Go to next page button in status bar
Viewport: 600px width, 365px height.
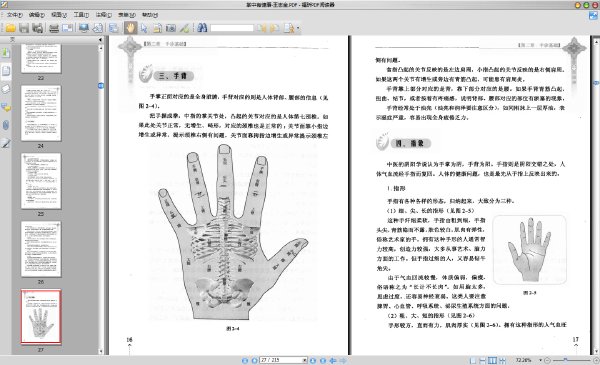(313, 360)
